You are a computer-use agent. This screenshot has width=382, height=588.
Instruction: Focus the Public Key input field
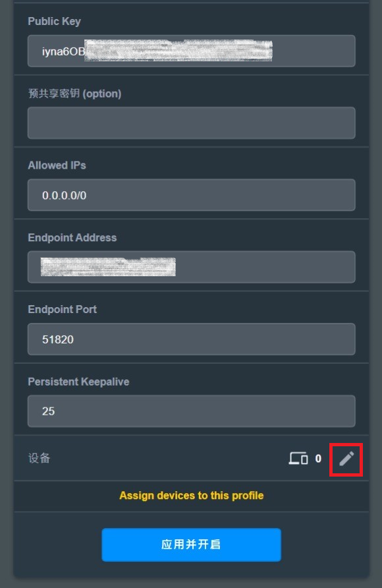[x=192, y=51]
